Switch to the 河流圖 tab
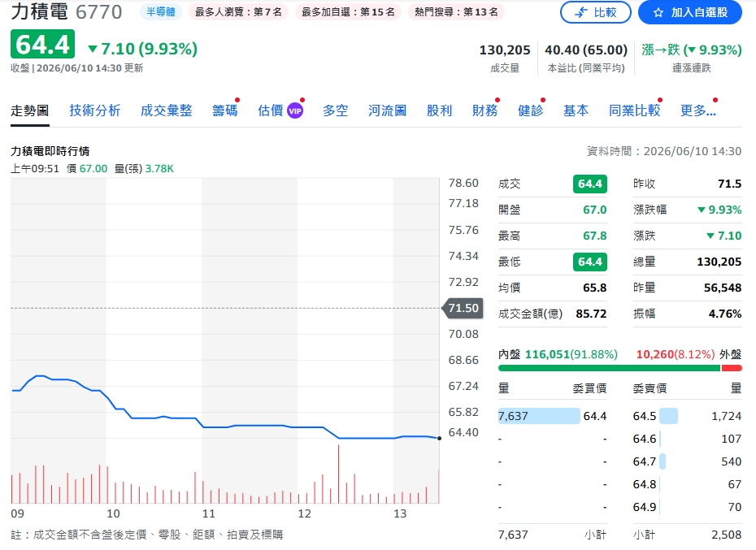The width and height of the screenshot is (756, 550). (x=387, y=110)
